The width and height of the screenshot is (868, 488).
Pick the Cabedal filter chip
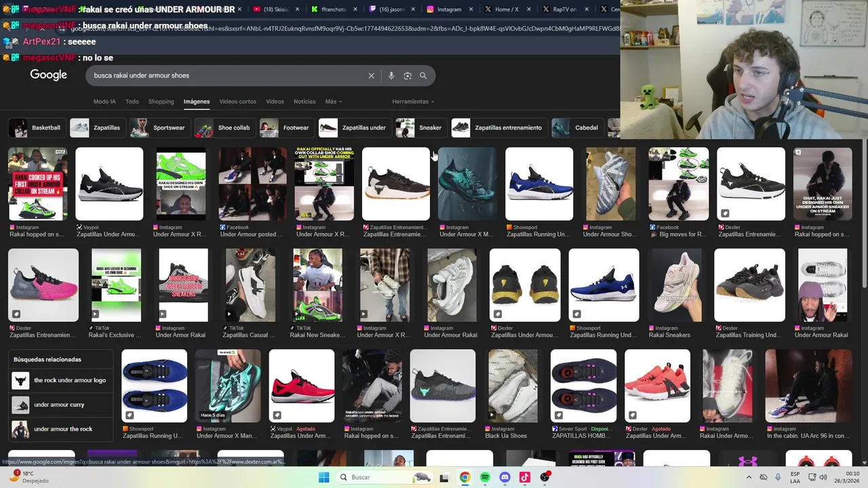click(x=578, y=127)
